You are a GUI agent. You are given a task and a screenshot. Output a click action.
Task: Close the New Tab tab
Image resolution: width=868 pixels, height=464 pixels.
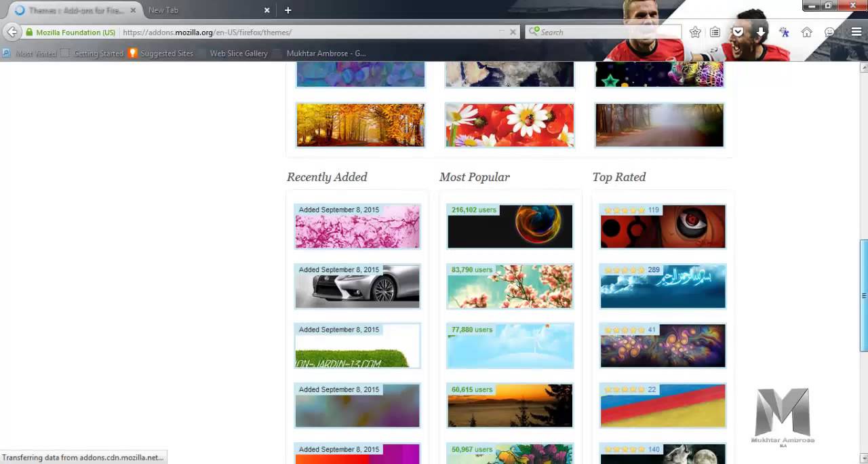pyautogui.click(x=267, y=10)
